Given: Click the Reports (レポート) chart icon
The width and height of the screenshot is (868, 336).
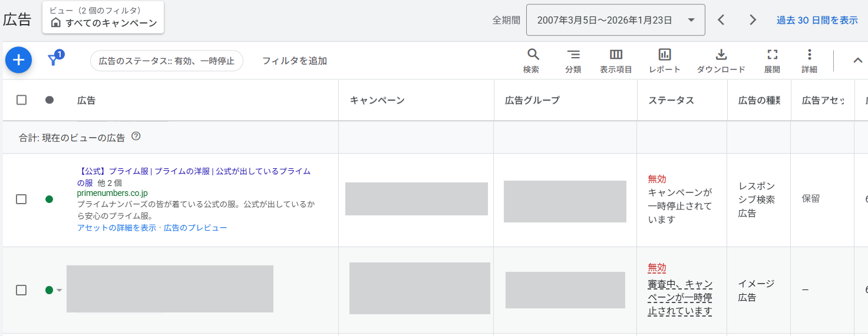Looking at the screenshot, I should pos(665,55).
